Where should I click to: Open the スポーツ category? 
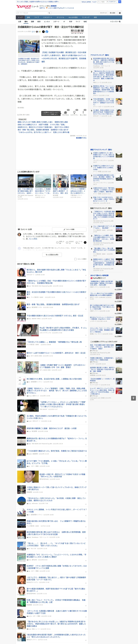coord(56,21)
